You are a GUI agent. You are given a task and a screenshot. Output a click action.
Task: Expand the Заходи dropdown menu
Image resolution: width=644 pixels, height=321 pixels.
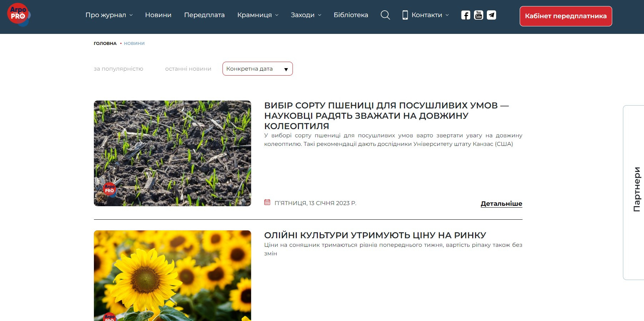point(306,15)
